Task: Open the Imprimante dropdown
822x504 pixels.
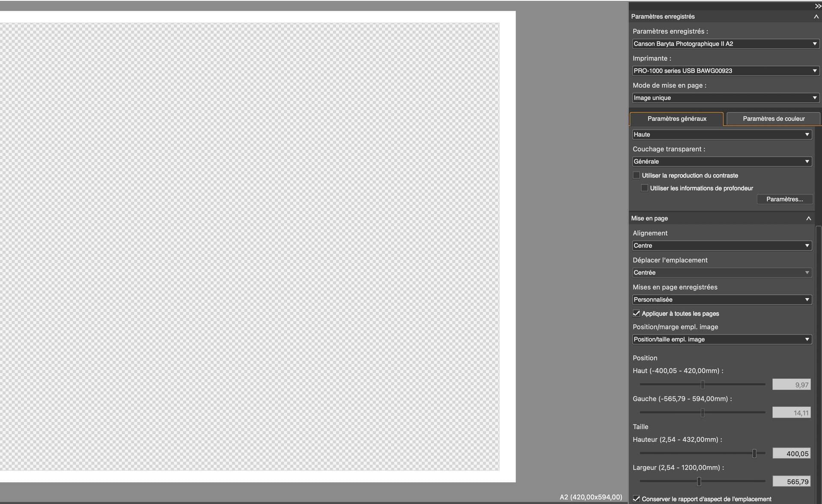Action: [x=726, y=71]
